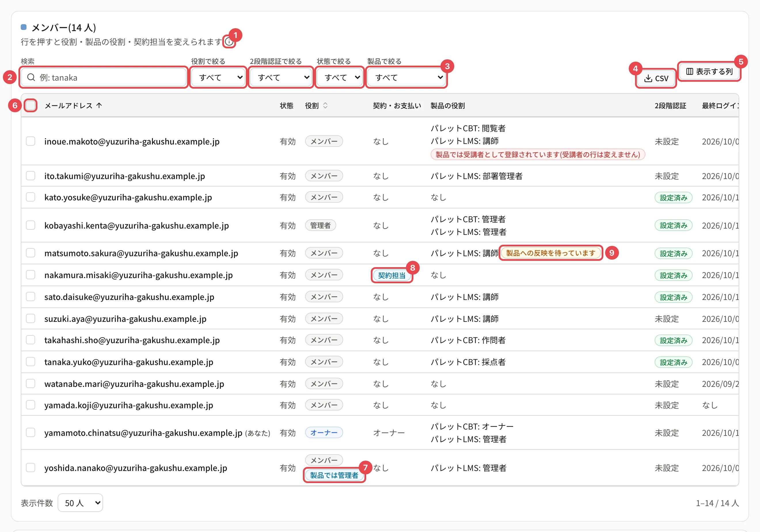Toggle the メールアドレス sort arrow
This screenshot has width=760, height=532.
tap(99, 106)
